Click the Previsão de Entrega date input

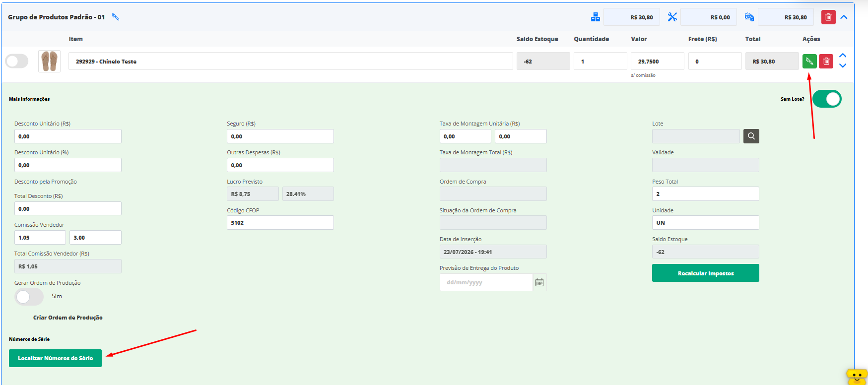pos(486,282)
